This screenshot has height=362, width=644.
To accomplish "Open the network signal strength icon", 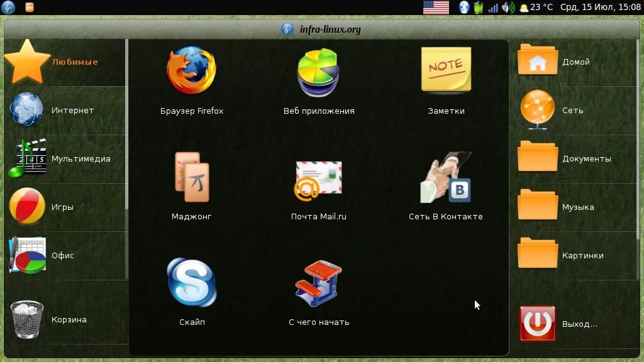I will point(493,8).
